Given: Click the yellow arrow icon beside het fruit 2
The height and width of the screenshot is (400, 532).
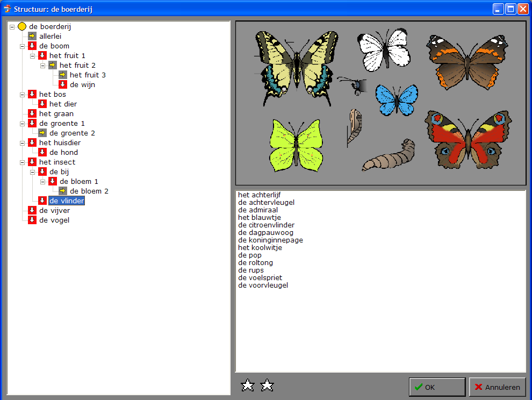Looking at the screenshot, I should pyautogui.click(x=53, y=65).
